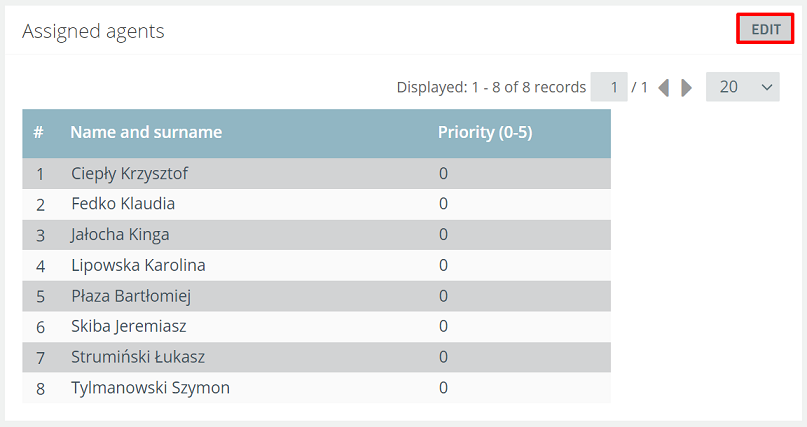Sort by Name and surname column header

146,132
